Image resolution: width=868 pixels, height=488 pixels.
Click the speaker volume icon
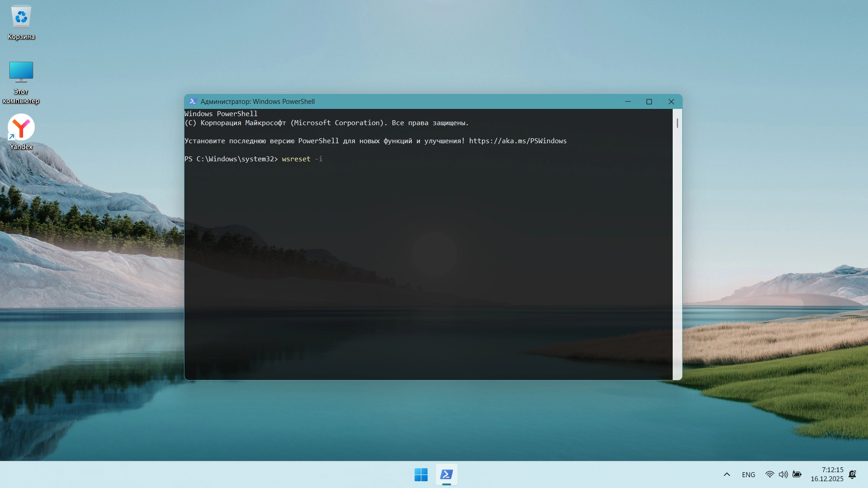(783, 474)
